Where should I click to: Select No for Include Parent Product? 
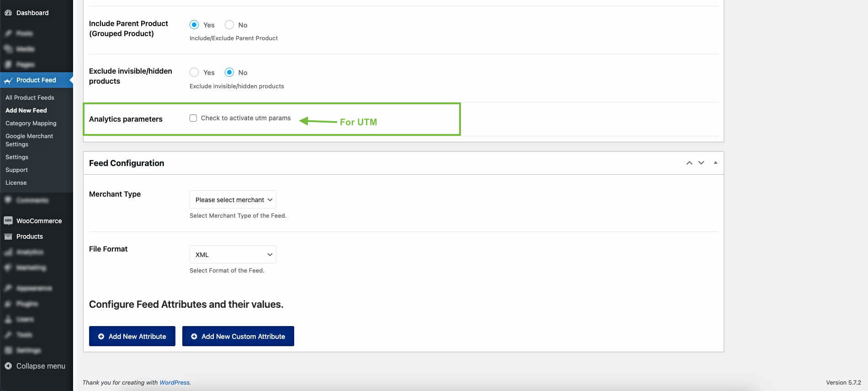tap(229, 25)
